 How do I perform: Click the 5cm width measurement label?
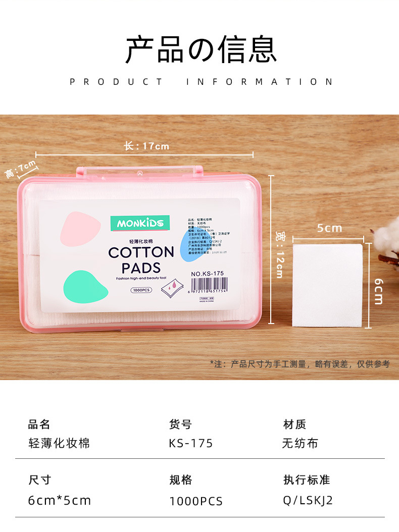click(x=329, y=228)
